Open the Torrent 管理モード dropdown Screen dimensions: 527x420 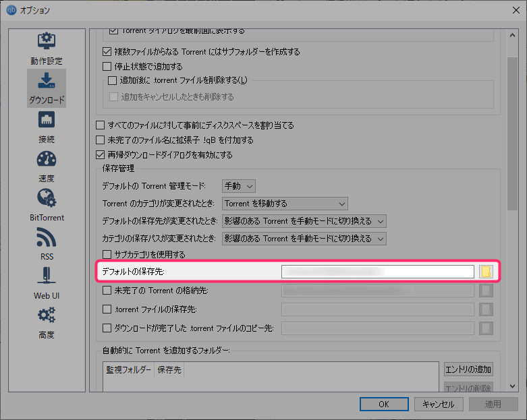tap(239, 186)
